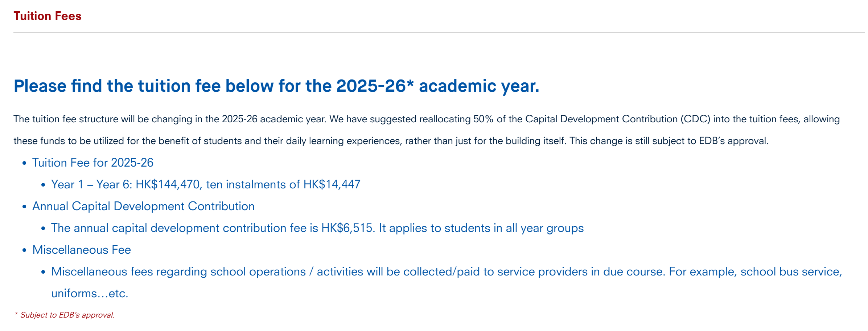
Task: Click the sentence "This change is still subject"
Action: [x=669, y=141]
